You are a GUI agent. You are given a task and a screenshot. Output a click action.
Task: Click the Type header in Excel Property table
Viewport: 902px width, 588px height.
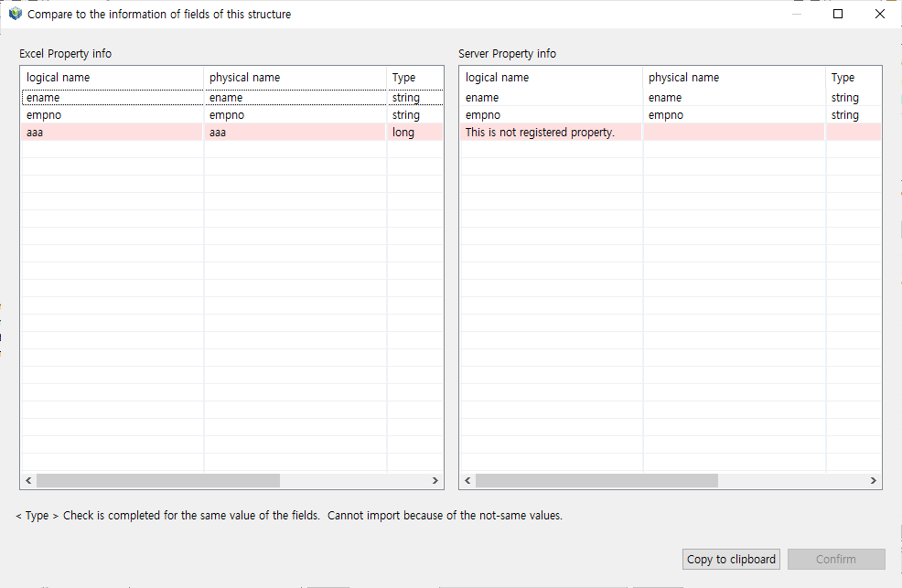tap(413, 78)
